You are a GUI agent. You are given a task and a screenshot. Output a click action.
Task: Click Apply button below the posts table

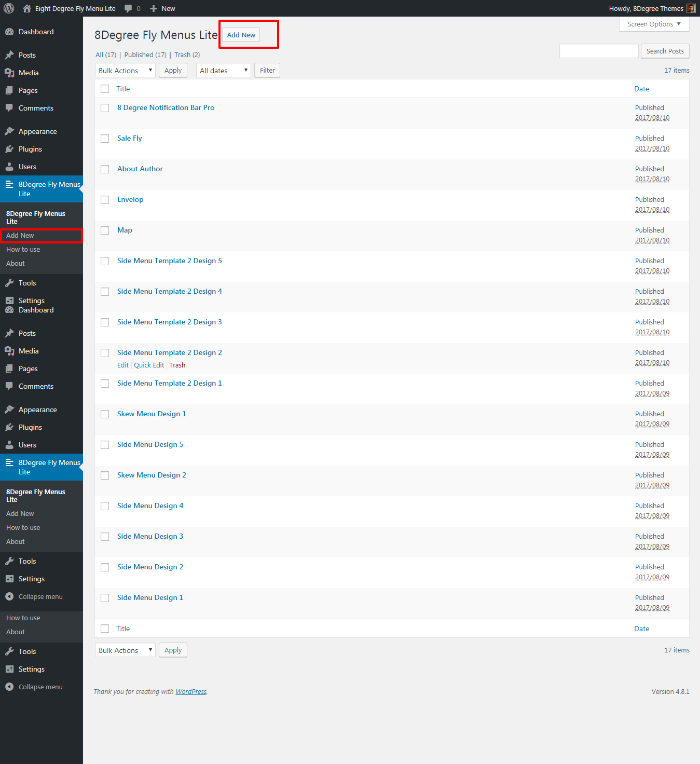pos(173,650)
